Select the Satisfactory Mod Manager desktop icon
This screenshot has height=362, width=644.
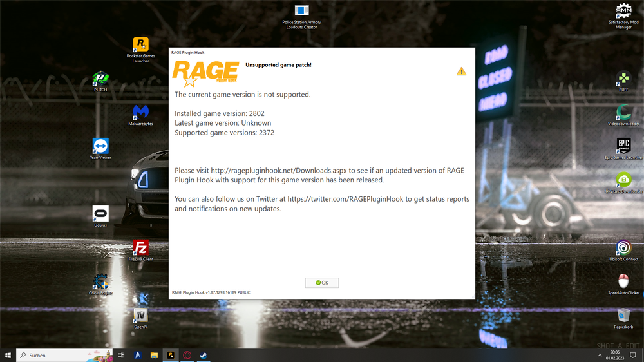click(623, 15)
